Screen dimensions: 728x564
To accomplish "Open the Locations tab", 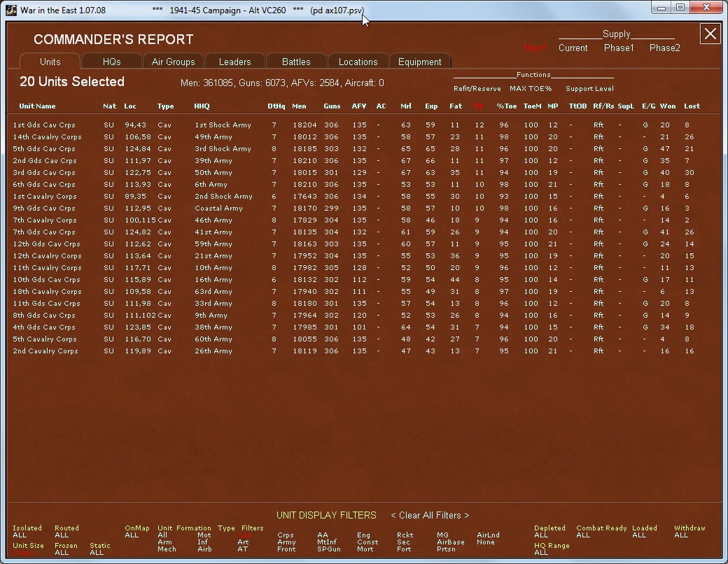I will (358, 62).
